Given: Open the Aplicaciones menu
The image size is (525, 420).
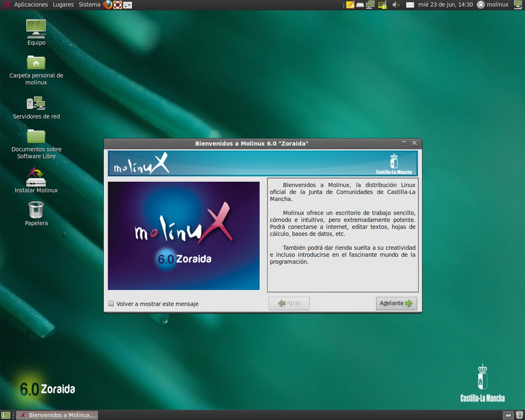Looking at the screenshot, I should [31, 5].
